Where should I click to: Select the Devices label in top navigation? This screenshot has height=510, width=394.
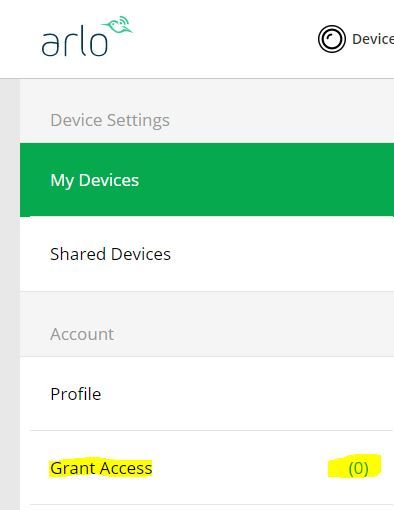click(x=373, y=39)
